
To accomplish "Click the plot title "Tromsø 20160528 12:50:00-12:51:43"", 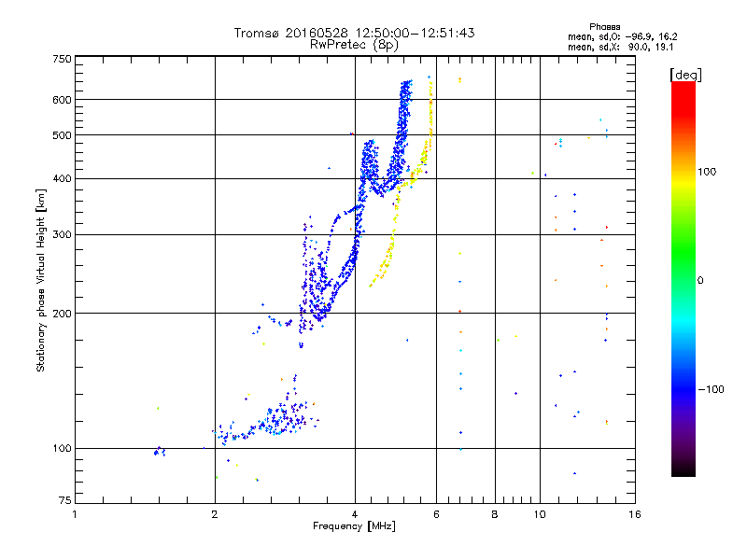I will [x=354, y=33].
